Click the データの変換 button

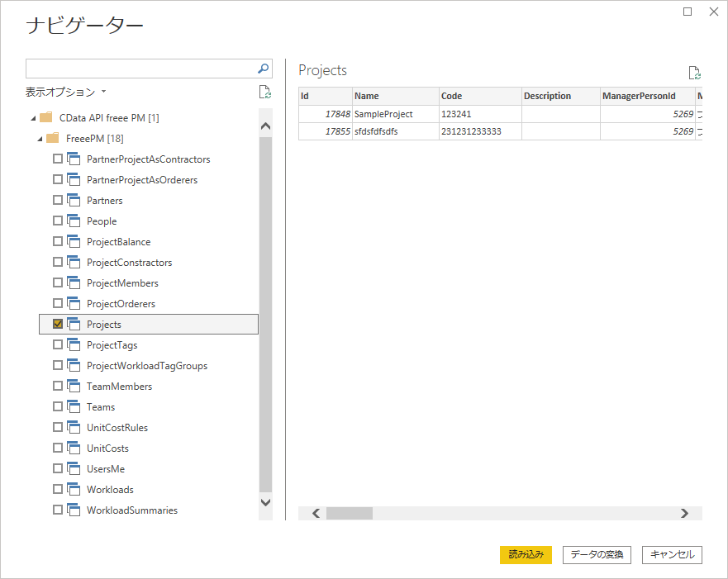597,554
